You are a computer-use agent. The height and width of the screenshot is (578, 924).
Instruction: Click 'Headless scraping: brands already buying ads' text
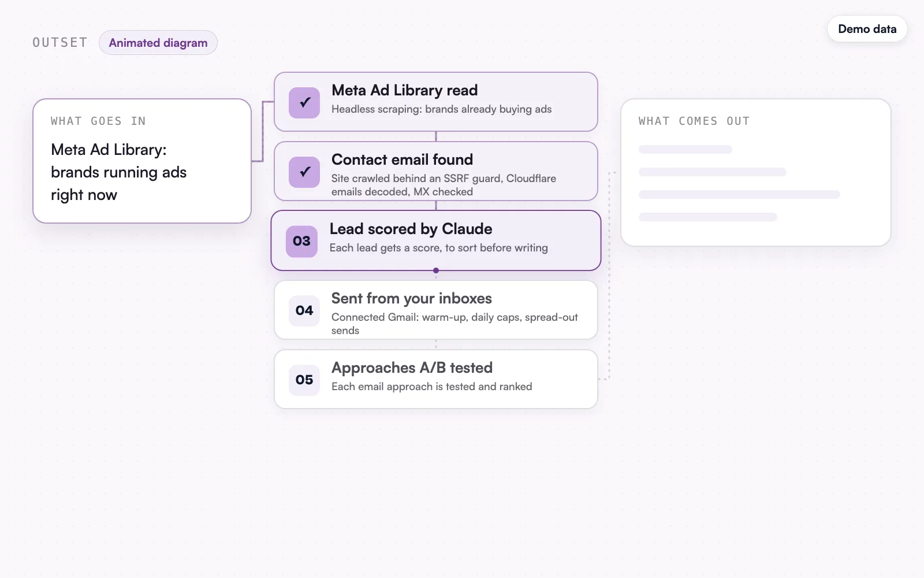click(441, 109)
